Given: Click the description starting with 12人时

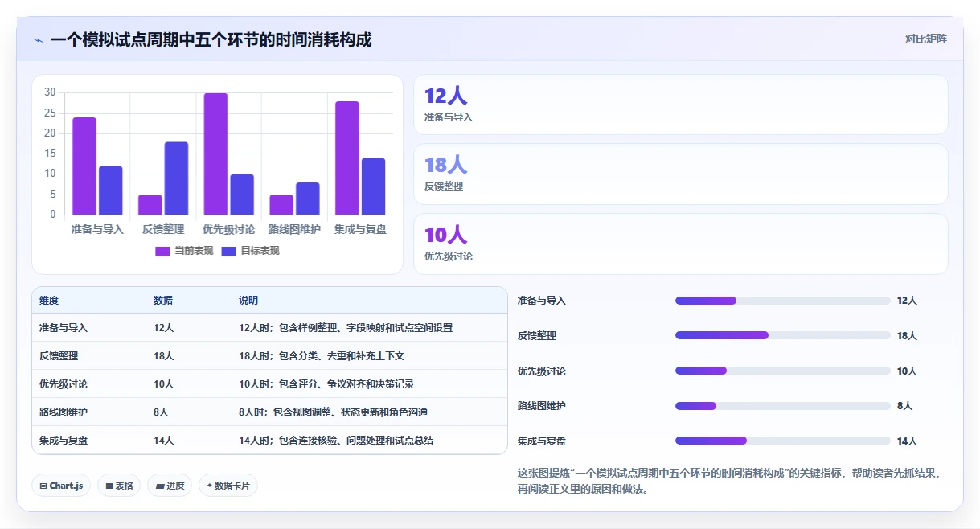Looking at the screenshot, I should pos(346,328).
